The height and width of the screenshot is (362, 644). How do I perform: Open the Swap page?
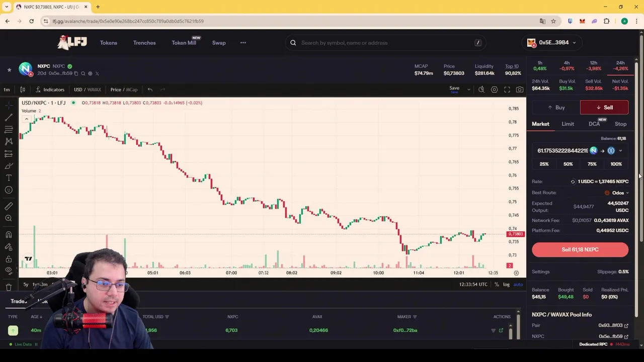pos(219,43)
